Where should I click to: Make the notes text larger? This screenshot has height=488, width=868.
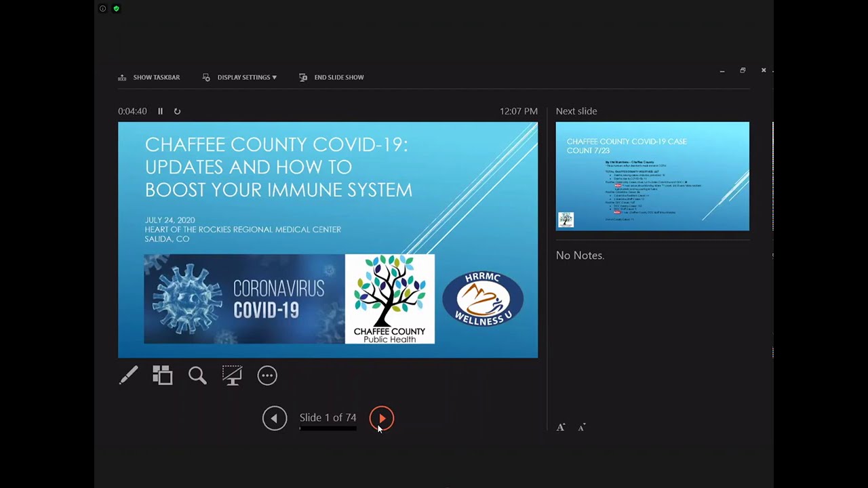click(x=561, y=427)
